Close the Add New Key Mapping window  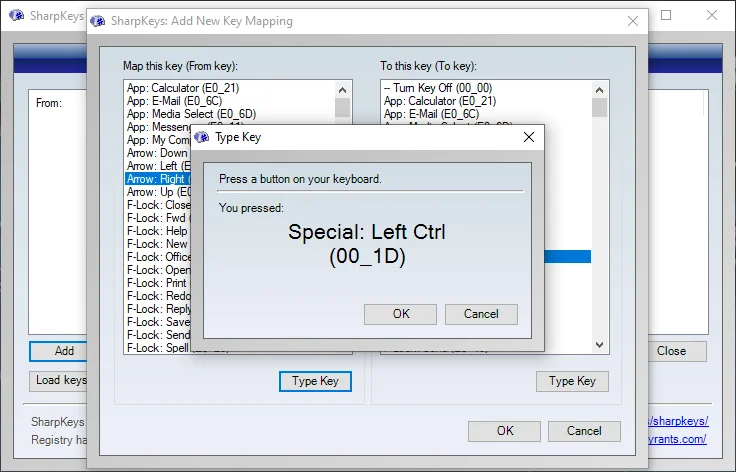[633, 21]
